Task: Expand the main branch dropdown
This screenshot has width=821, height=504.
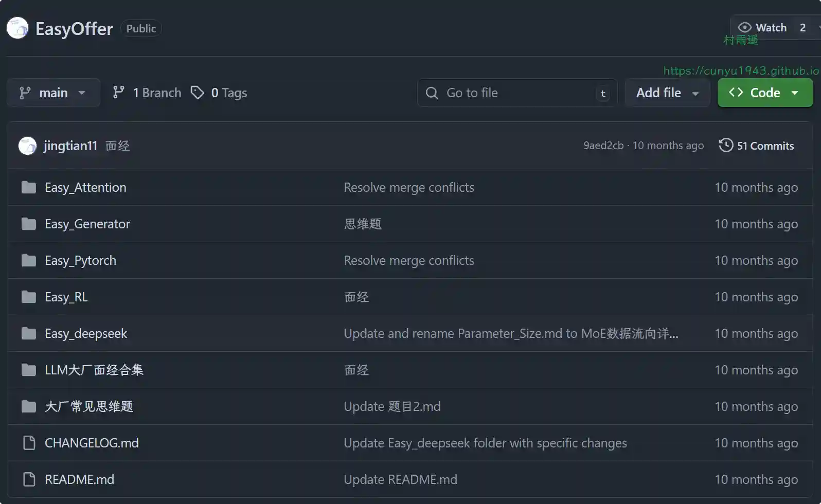Action: [x=53, y=93]
